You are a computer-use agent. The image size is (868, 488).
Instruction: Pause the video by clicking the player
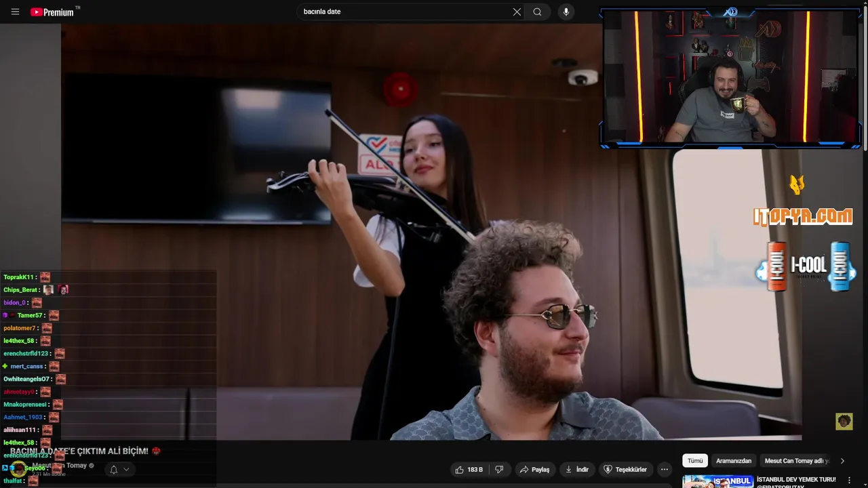(x=431, y=232)
